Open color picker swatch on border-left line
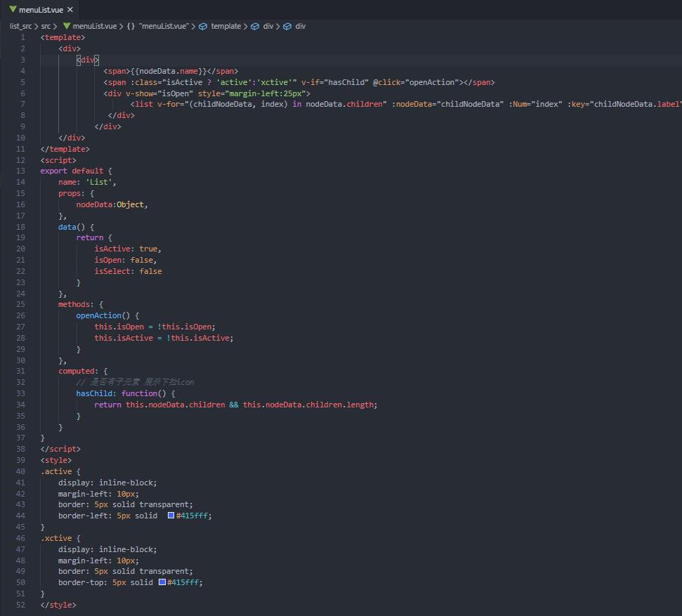 pyautogui.click(x=171, y=515)
